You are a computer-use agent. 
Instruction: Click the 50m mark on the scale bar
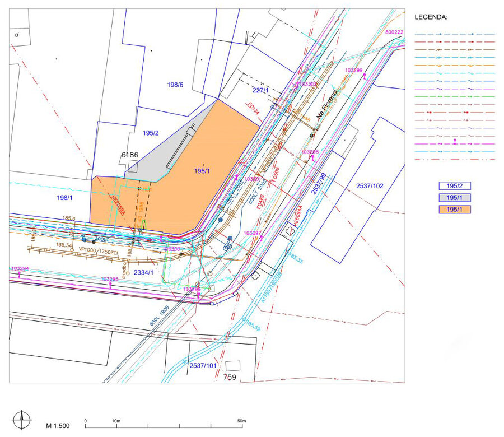point(242,420)
